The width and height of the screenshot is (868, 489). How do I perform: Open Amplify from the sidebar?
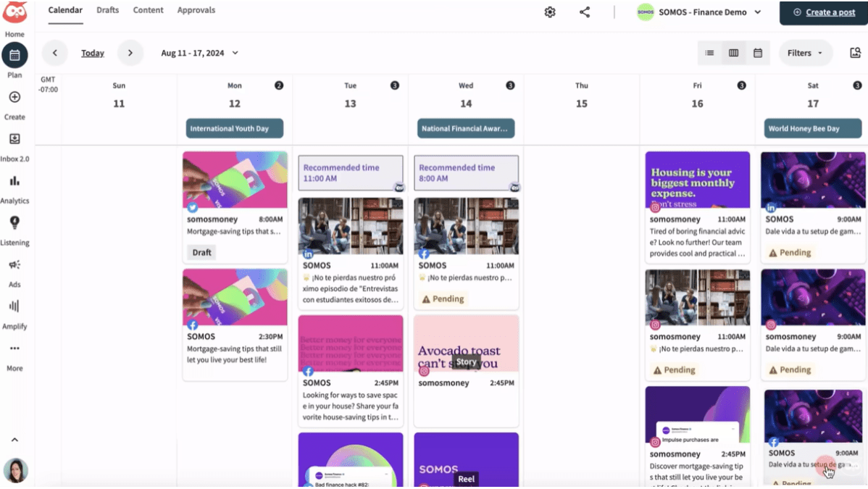pos(15,313)
